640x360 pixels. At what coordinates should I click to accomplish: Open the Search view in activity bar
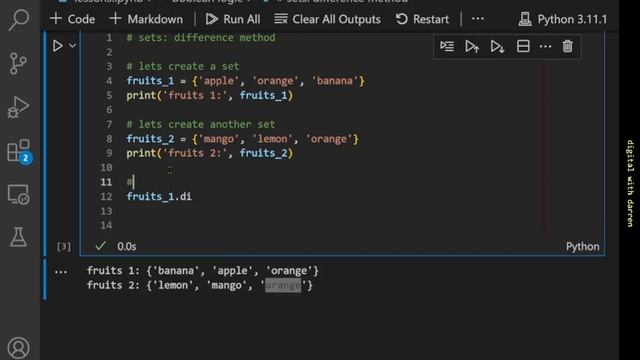point(18,20)
